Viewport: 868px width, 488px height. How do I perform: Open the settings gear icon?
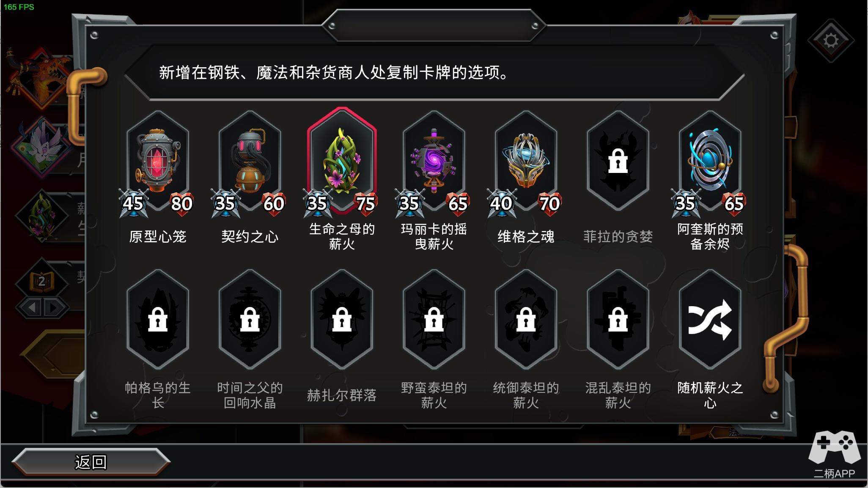tap(831, 41)
